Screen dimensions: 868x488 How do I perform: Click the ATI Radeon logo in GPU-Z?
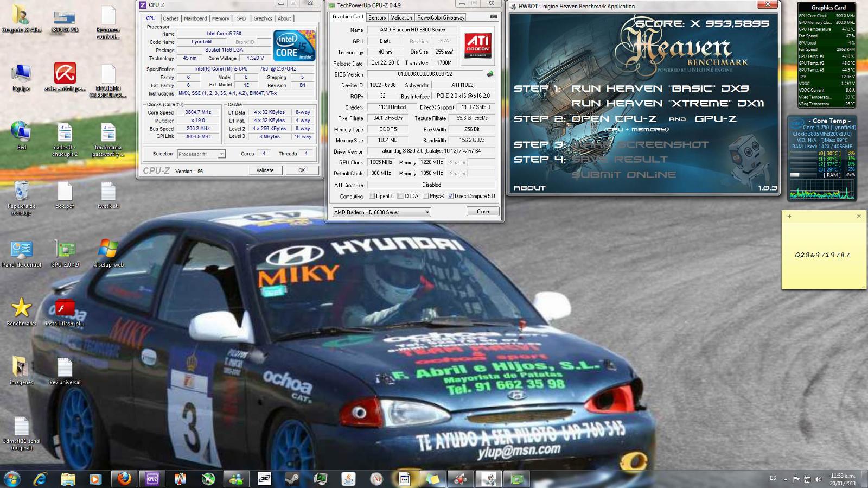477,45
